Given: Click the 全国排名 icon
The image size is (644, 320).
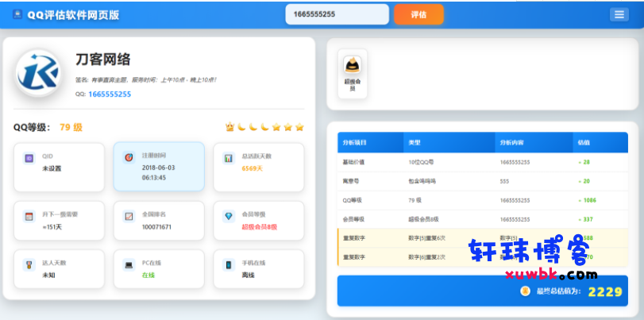Looking at the screenshot, I should pos(129,216).
